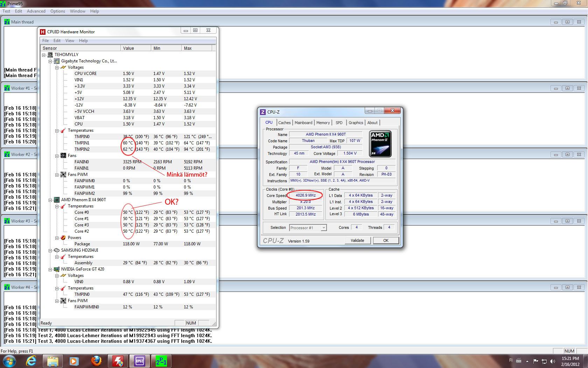Switch to CPU-Z About tab
Screen dimensions: 588x368
(372, 123)
